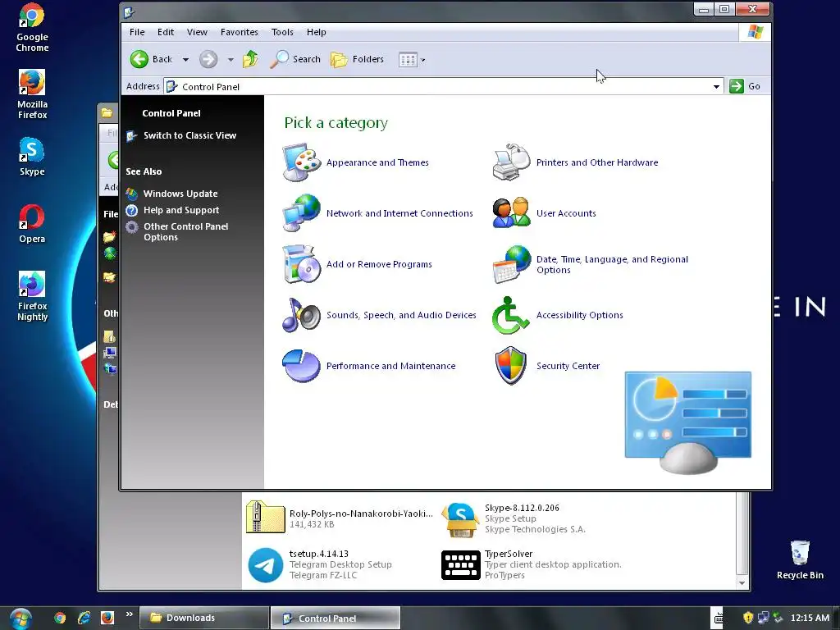Viewport: 840px width, 630px height.
Task: Select the Skype desktop shortcut
Action: 32,157
